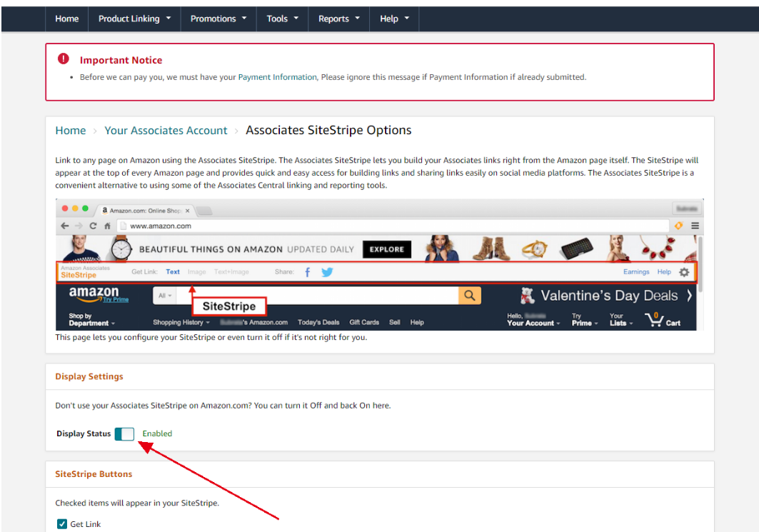Expand the Reports dropdown menu
Image resolution: width=759 pixels, height=532 pixels.
(x=338, y=19)
